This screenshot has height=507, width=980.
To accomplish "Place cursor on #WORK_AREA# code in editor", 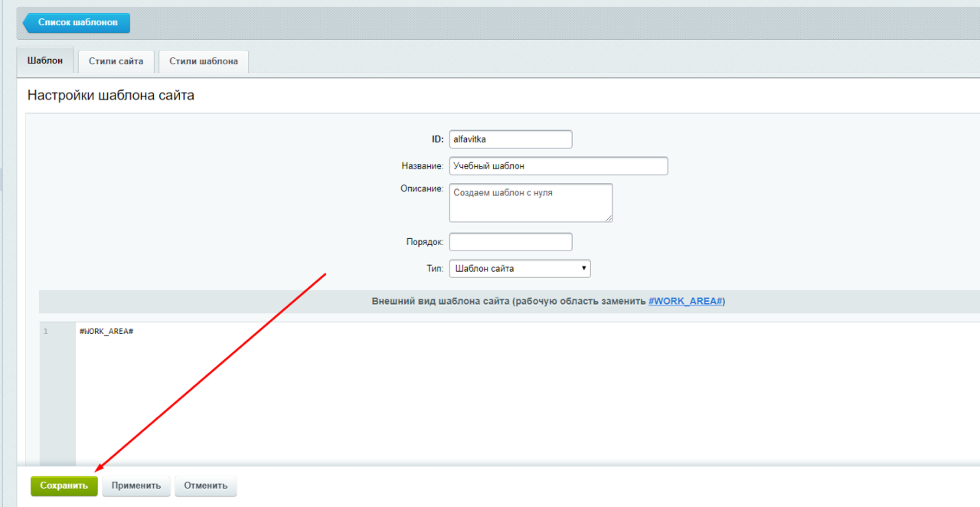I will point(106,331).
